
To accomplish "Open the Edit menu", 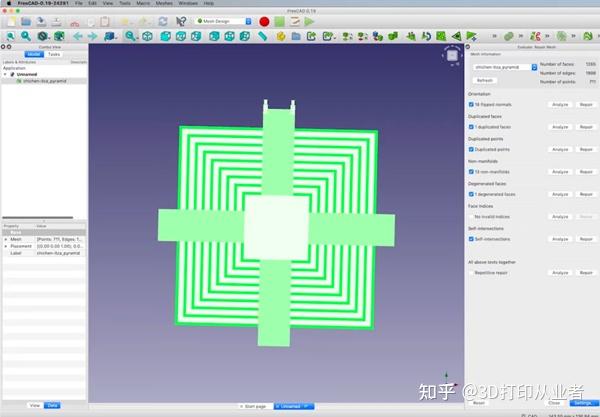I will (93, 3).
